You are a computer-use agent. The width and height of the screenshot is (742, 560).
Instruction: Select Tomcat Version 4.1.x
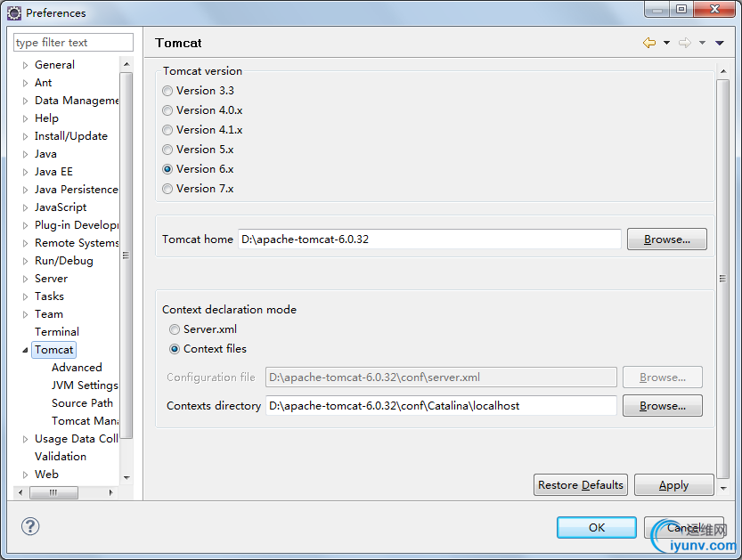tap(167, 130)
